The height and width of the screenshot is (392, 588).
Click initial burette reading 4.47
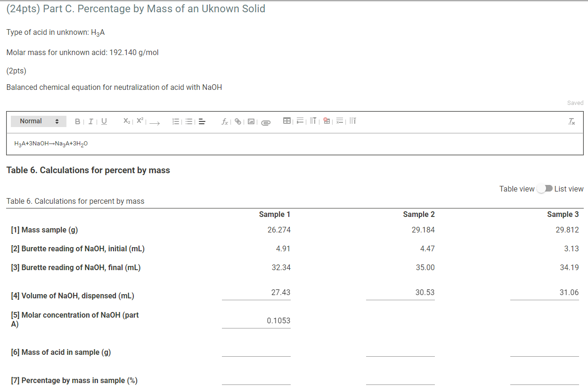427,248
